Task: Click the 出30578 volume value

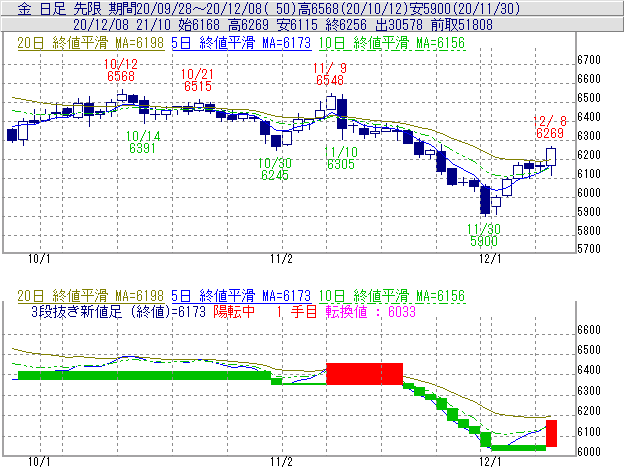Action: tap(399, 25)
